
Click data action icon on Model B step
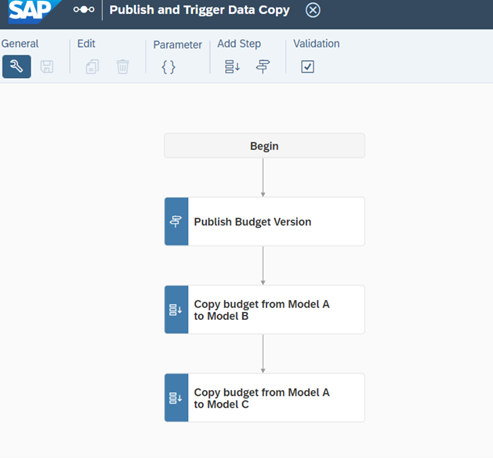pyautogui.click(x=176, y=310)
